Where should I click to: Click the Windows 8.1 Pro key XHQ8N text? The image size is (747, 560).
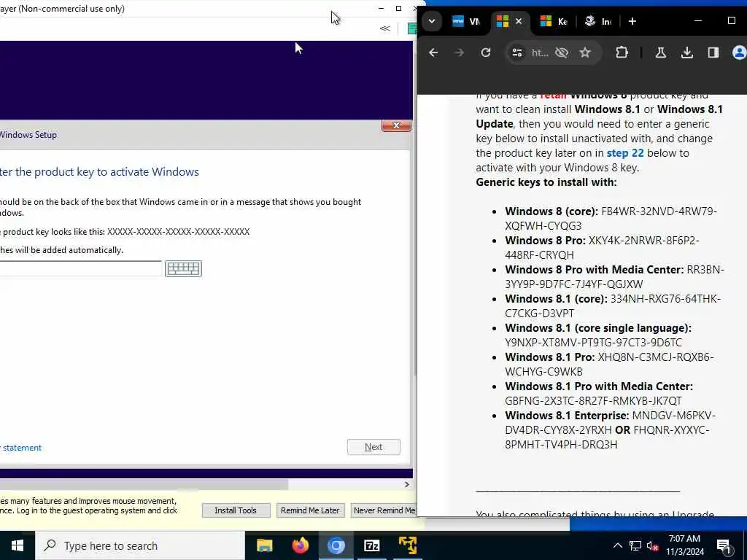point(609,364)
